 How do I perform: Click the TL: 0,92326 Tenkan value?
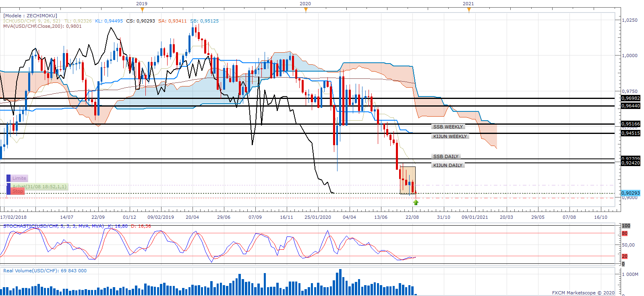coord(78,21)
